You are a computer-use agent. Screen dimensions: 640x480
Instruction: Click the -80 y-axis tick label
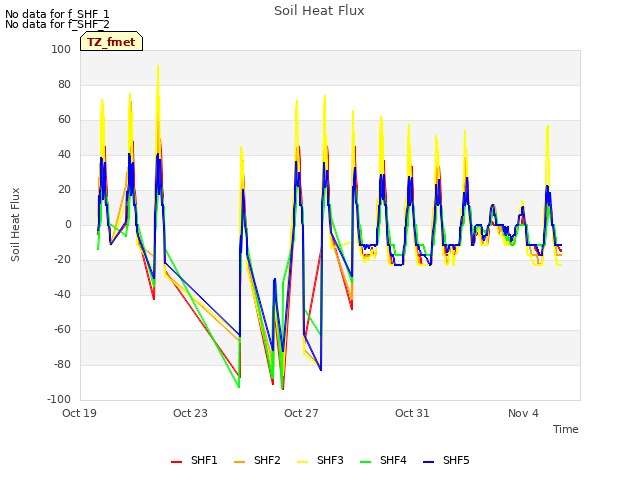tap(62, 364)
